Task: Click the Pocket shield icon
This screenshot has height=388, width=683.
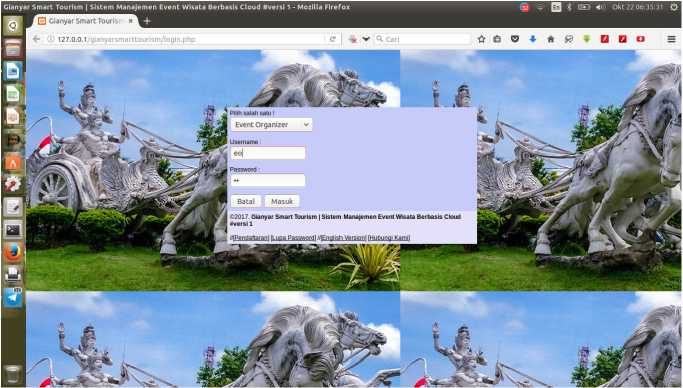Action: (x=515, y=39)
